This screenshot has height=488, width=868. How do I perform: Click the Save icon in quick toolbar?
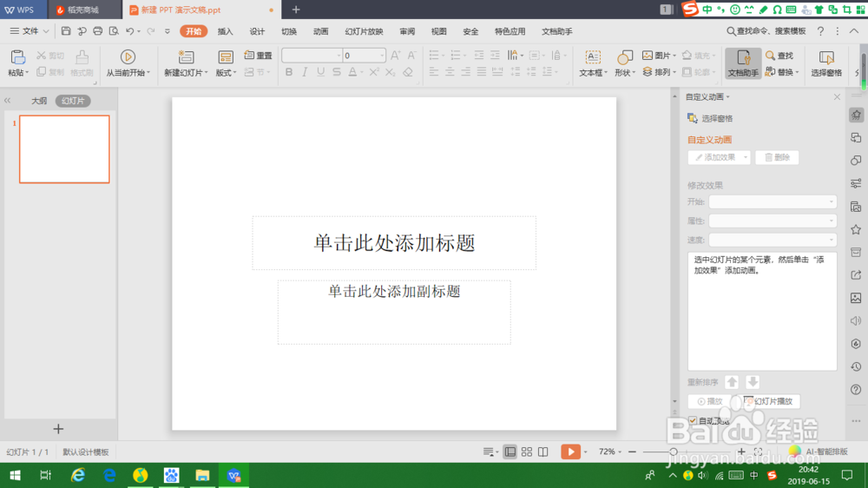pos(66,31)
